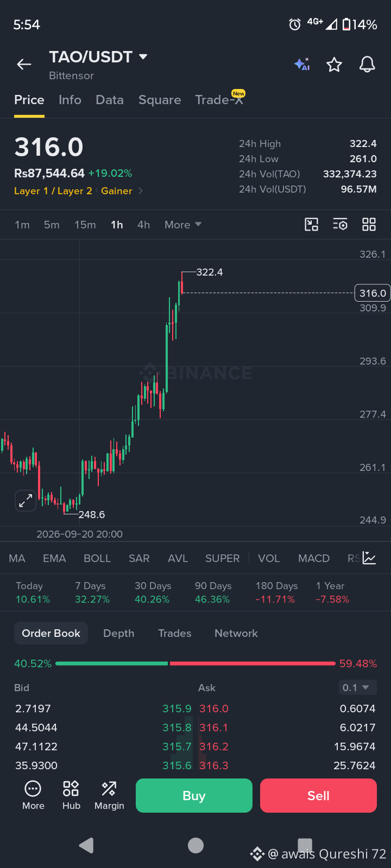This screenshot has width=391, height=868.
Task: Toggle the MACD indicator
Action: point(314,558)
